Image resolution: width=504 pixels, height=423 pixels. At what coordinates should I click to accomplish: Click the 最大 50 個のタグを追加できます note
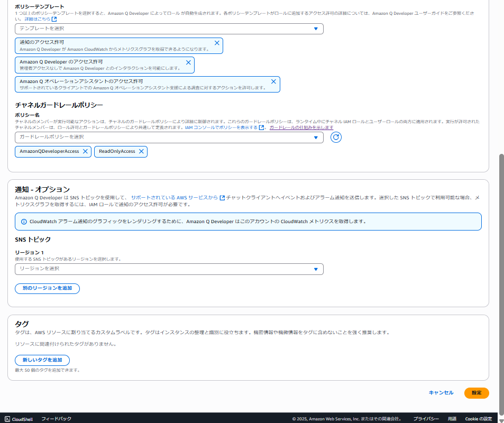pyautogui.click(x=47, y=370)
